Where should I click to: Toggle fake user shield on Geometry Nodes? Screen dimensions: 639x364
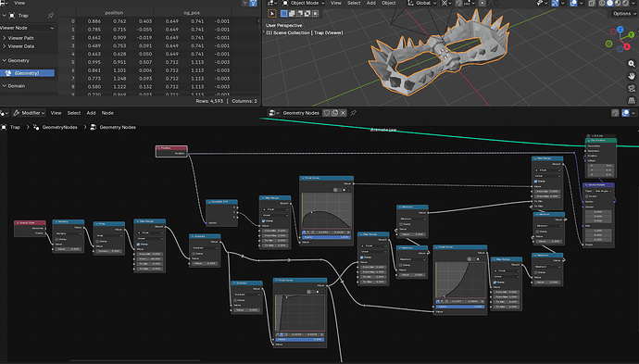tap(327, 113)
